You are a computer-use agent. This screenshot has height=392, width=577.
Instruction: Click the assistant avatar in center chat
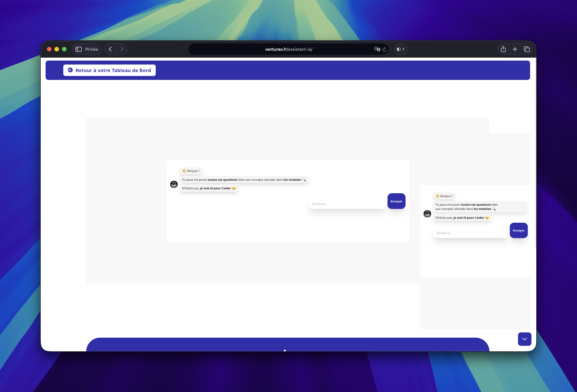(x=174, y=184)
